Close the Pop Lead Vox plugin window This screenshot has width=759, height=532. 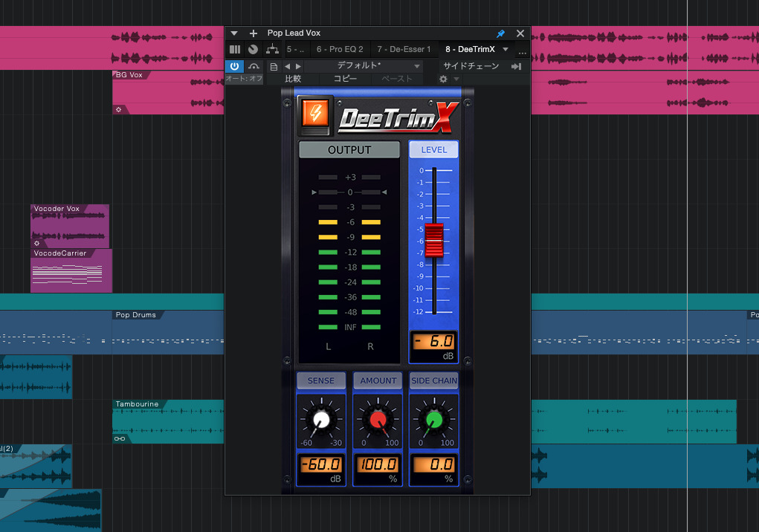tap(520, 33)
